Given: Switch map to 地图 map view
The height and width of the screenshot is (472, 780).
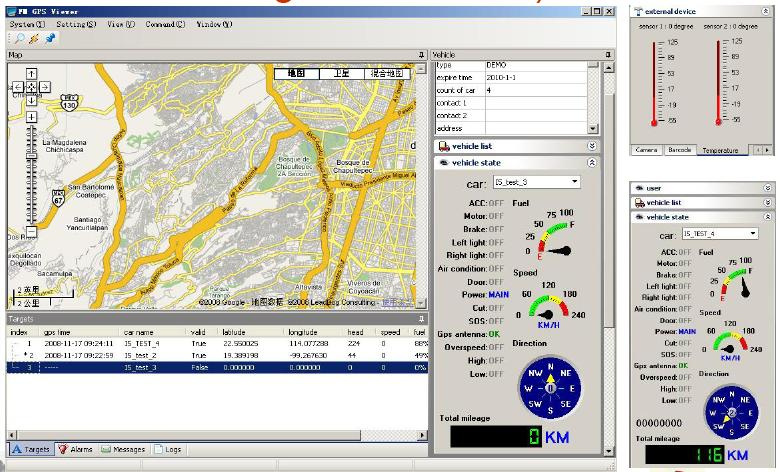Looking at the screenshot, I should pyautogui.click(x=296, y=74).
